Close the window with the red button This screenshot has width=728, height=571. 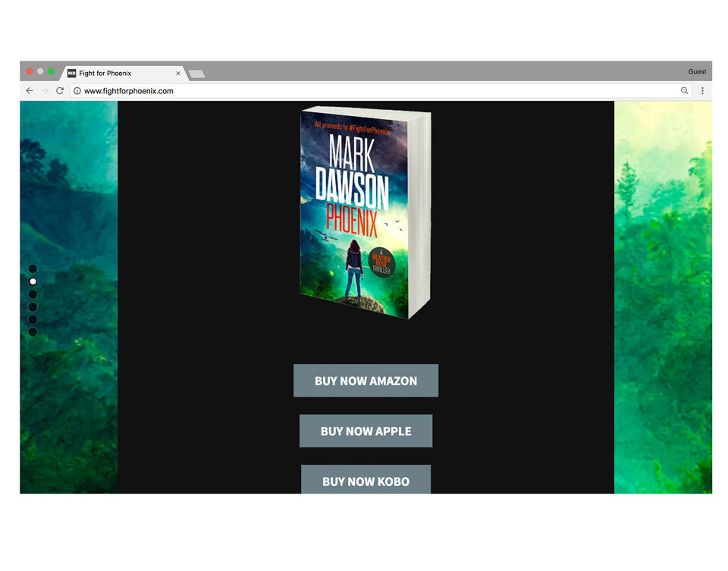click(30, 71)
